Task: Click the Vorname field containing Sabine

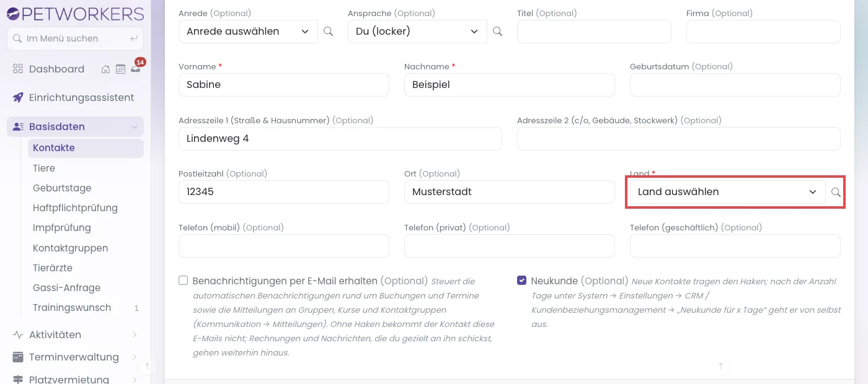Action: [x=284, y=85]
